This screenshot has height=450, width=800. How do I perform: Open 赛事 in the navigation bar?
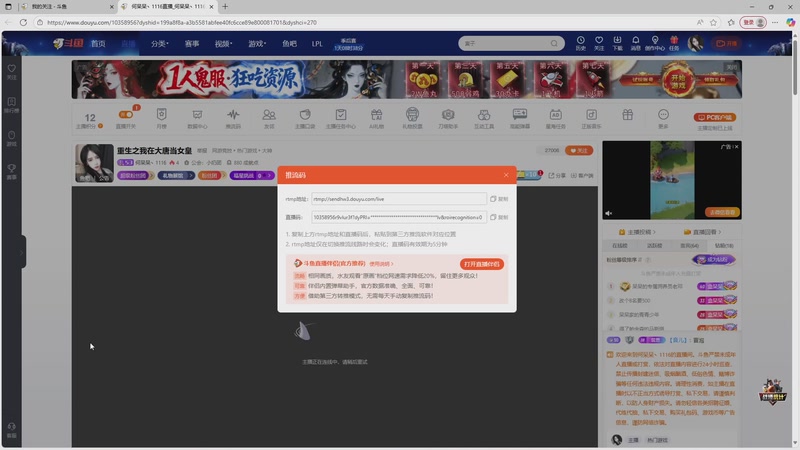[x=192, y=44]
